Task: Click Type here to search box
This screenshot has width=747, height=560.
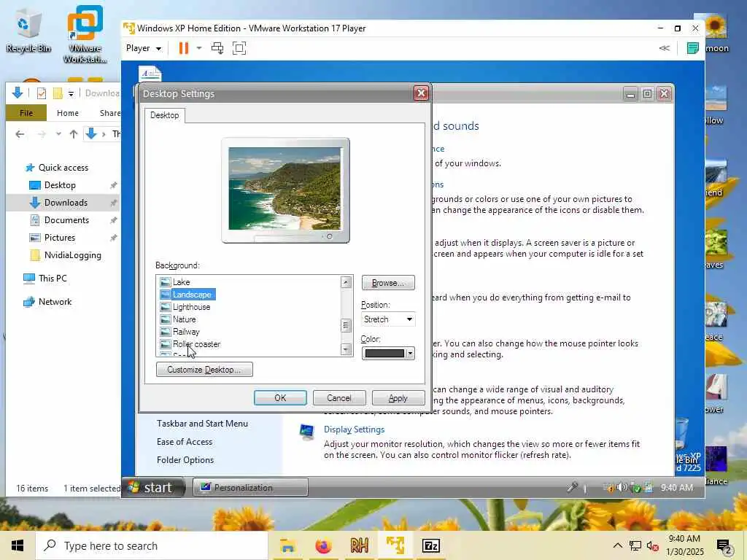Action: pos(152,545)
